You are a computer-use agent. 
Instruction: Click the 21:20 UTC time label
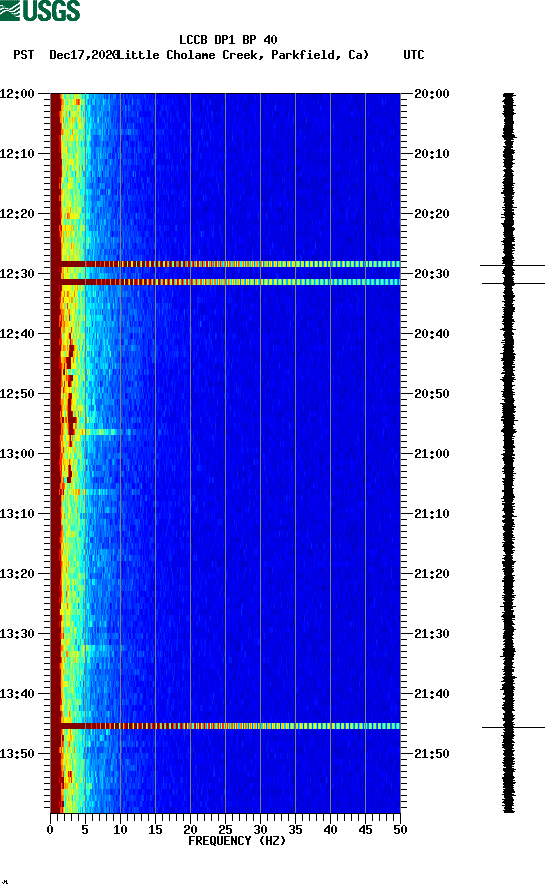432,574
